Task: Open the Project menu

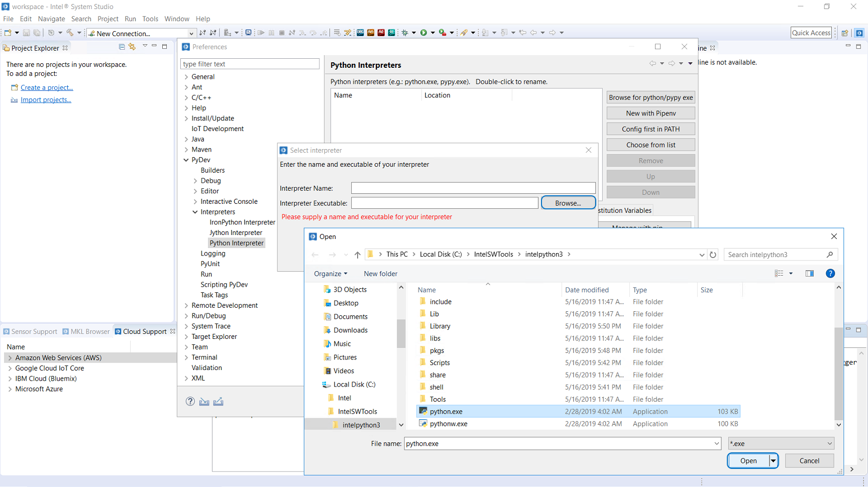Action: [107, 19]
